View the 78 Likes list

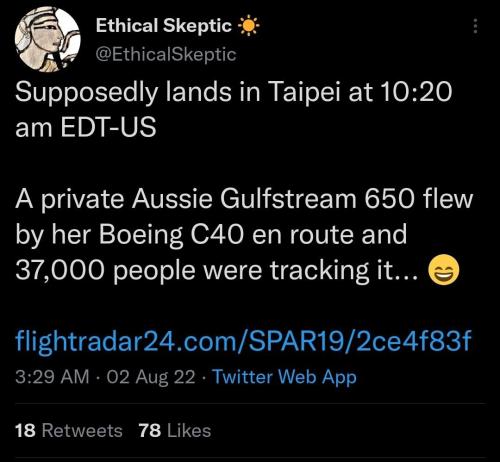pos(175,430)
